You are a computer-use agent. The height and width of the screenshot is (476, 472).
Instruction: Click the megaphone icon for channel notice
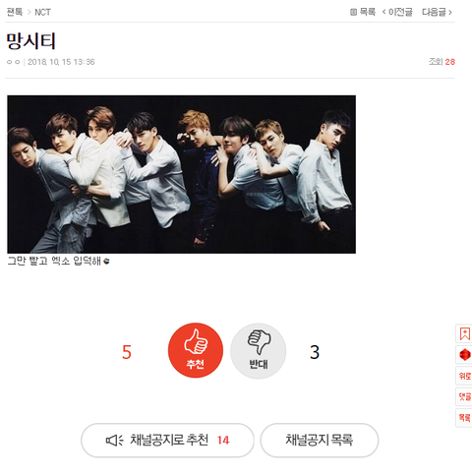114,441
